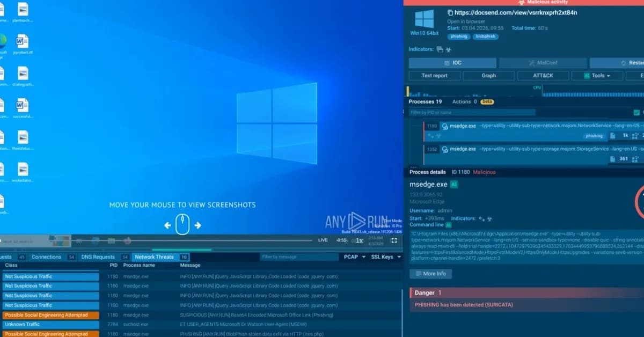Toggle the green checkbox beside the process filter
Image resolution: width=644 pixels, height=337 pixels.
pyautogui.click(x=636, y=111)
